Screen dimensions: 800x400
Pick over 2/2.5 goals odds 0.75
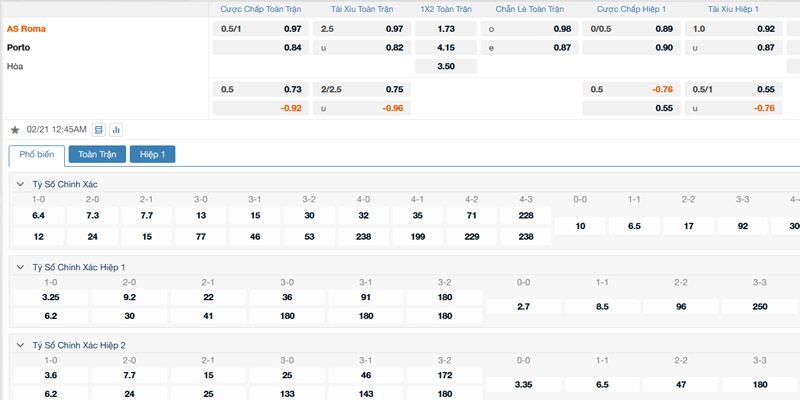(x=362, y=89)
